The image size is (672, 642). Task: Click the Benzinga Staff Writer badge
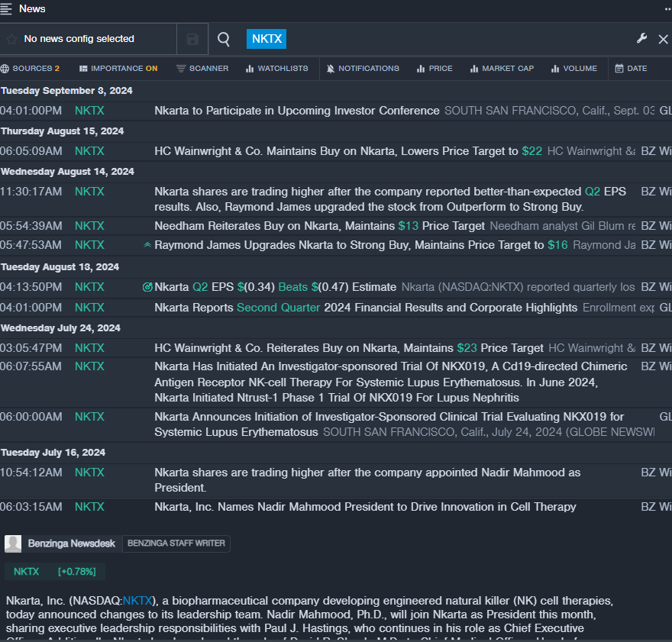[176, 544]
